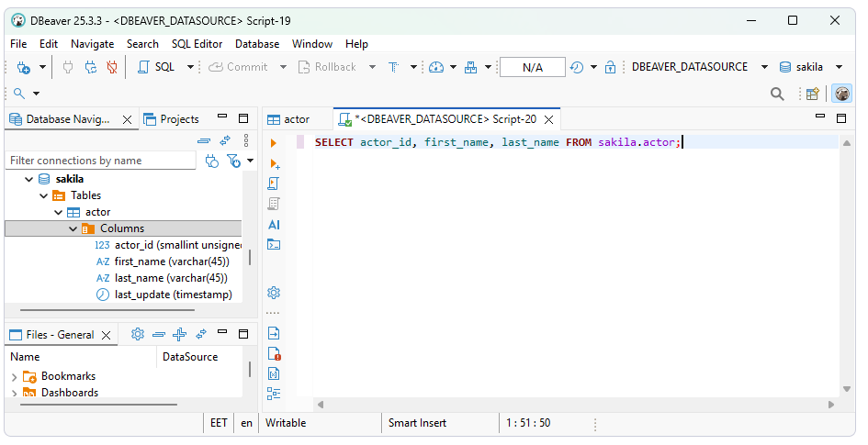Execute SQL query with orange play icon
The width and height of the screenshot is (868, 445).
tap(274, 143)
